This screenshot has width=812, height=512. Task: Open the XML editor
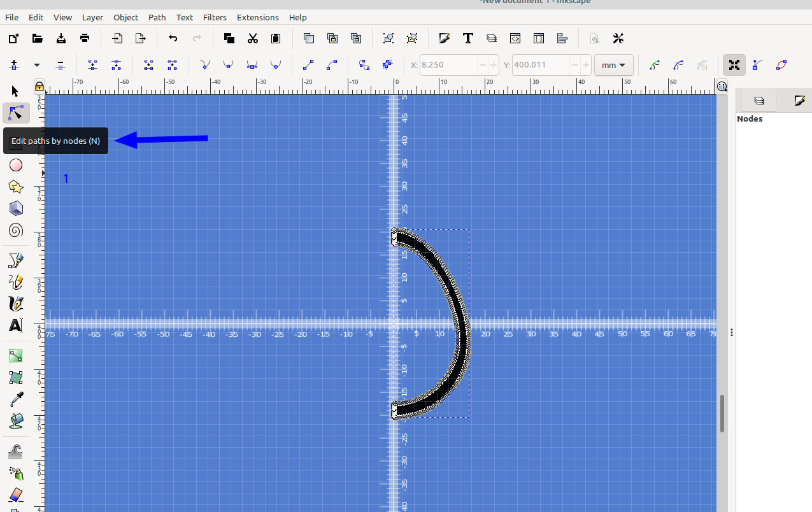coord(515,38)
